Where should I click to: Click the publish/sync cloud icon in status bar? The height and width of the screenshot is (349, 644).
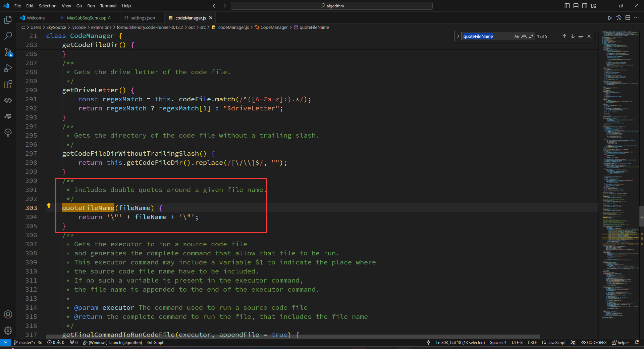click(40, 343)
